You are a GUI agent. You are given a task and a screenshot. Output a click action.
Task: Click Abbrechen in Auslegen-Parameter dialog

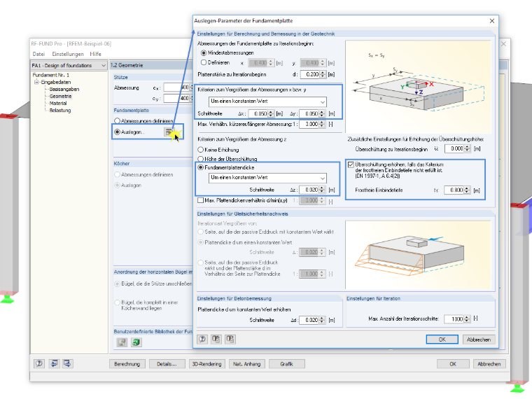(478, 339)
